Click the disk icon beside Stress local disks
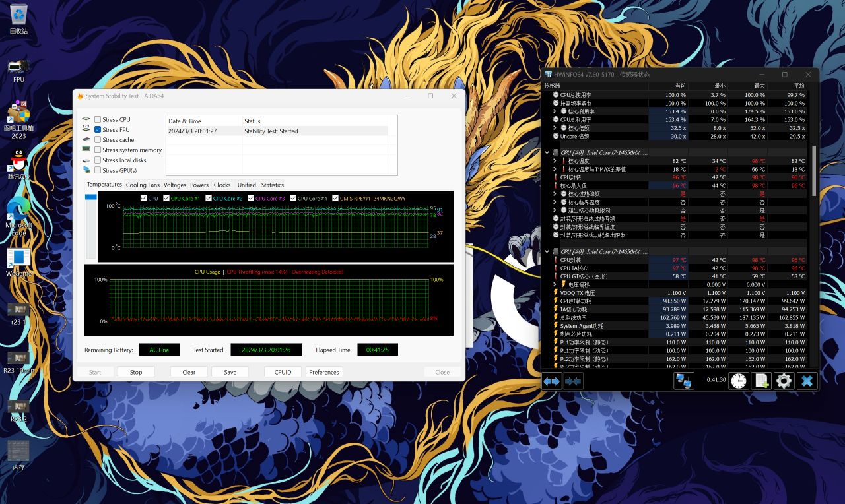The height and width of the screenshot is (504, 845). (x=86, y=160)
